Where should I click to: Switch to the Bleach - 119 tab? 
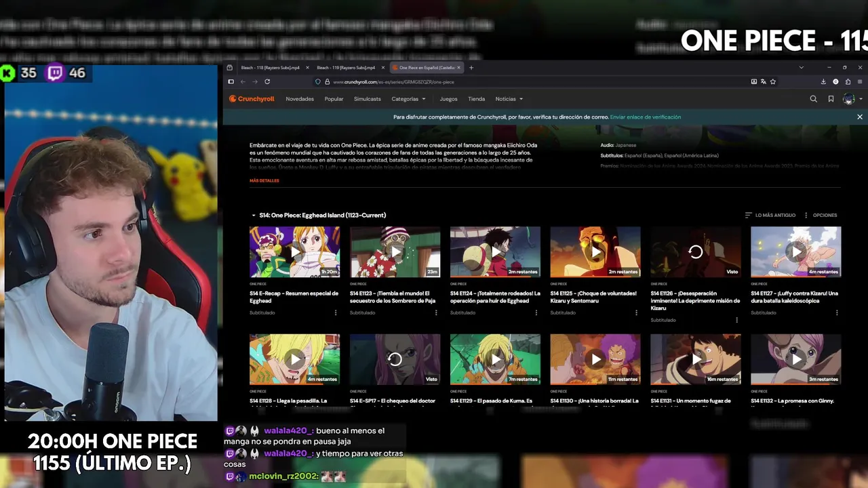tap(346, 68)
